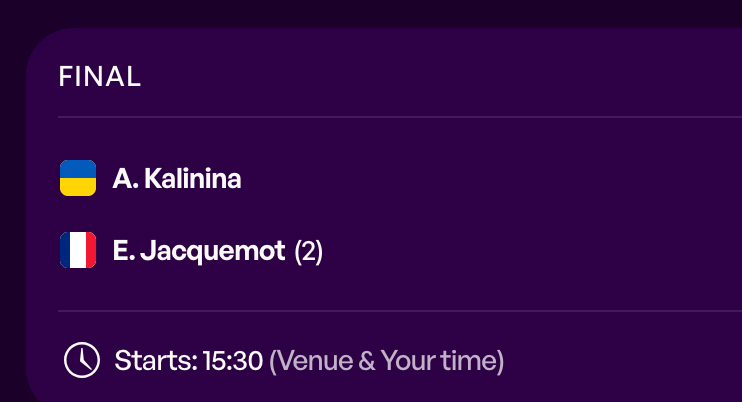Viewport: 742px width, 402px height.
Task: Click the Ukraine flag icon
Action: [x=78, y=178]
